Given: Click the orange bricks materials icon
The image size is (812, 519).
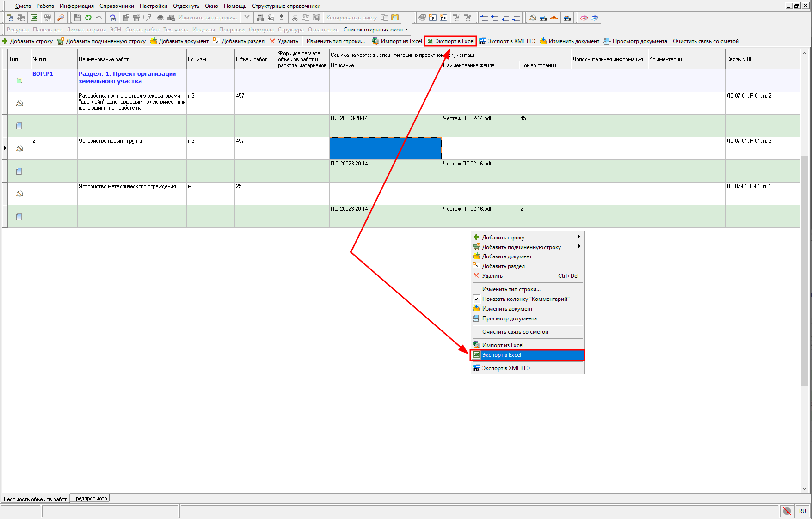Looking at the screenshot, I should click(554, 18).
